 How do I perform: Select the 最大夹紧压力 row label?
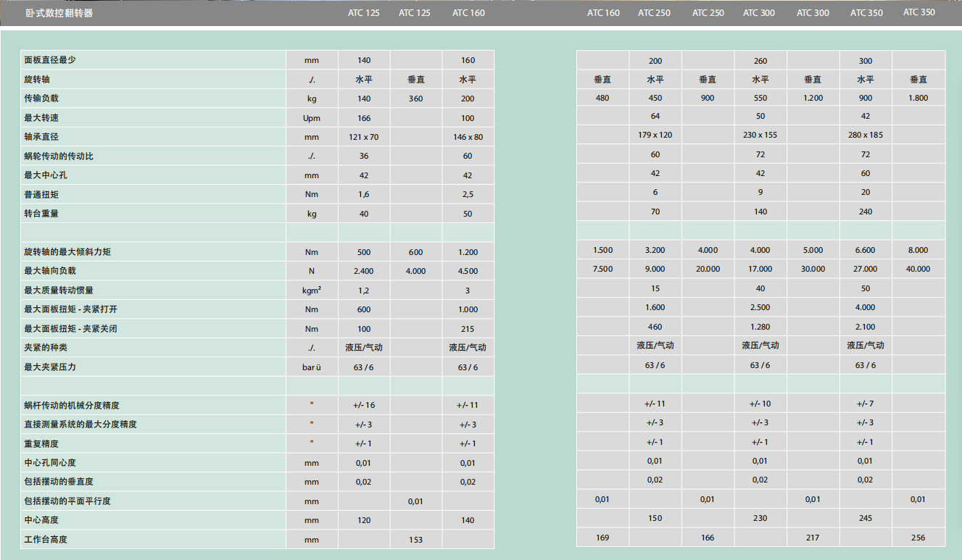(49, 367)
